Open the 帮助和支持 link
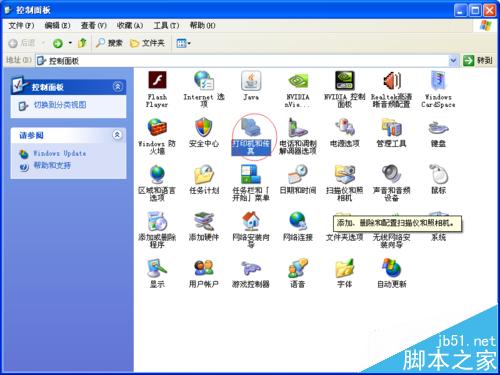The height and width of the screenshot is (375, 500). 52,165
